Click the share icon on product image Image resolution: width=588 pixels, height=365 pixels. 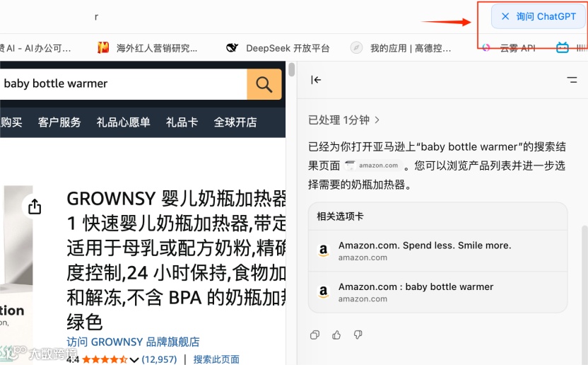click(35, 207)
